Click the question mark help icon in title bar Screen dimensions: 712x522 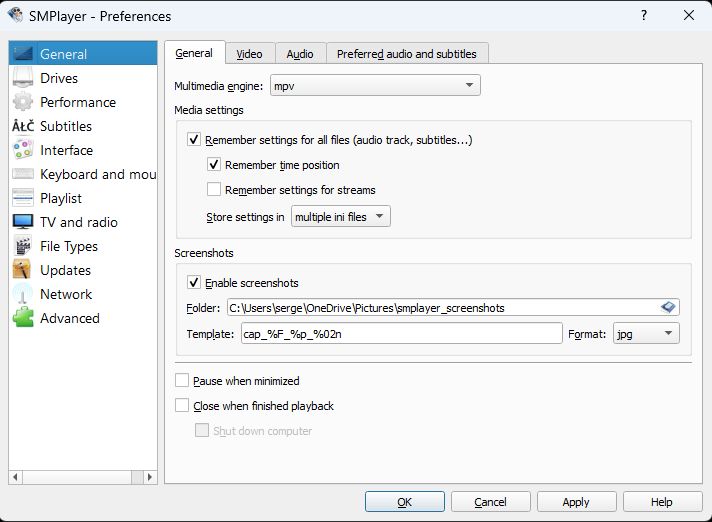click(644, 15)
